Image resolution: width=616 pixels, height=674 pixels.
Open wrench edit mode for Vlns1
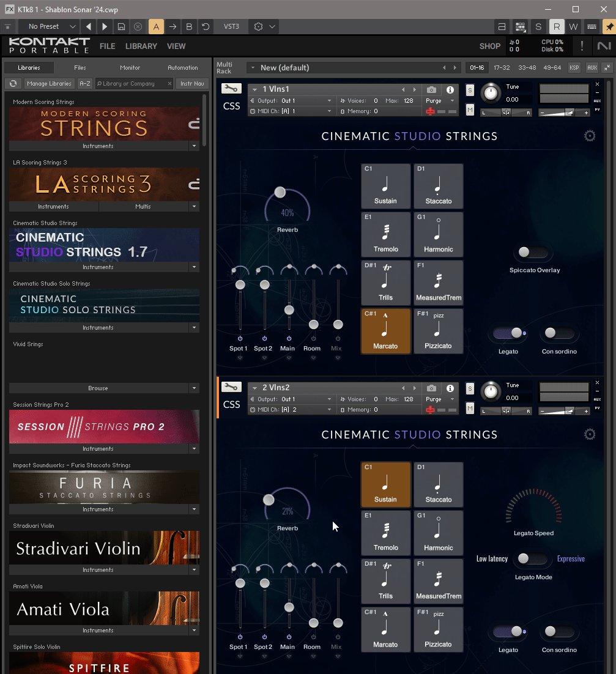[x=231, y=89]
